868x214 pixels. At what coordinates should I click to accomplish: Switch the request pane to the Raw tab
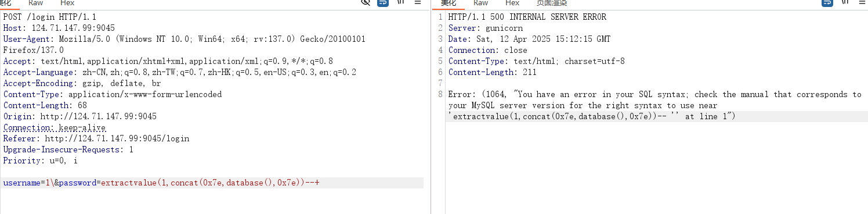click(36, 3)
